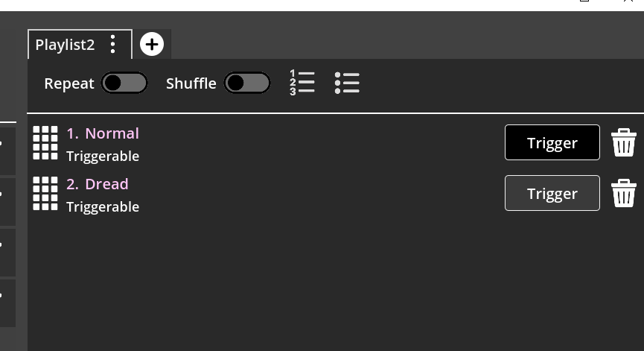Toggle the Repeat switch
644x351 pixels.
[x=124, y=83]
